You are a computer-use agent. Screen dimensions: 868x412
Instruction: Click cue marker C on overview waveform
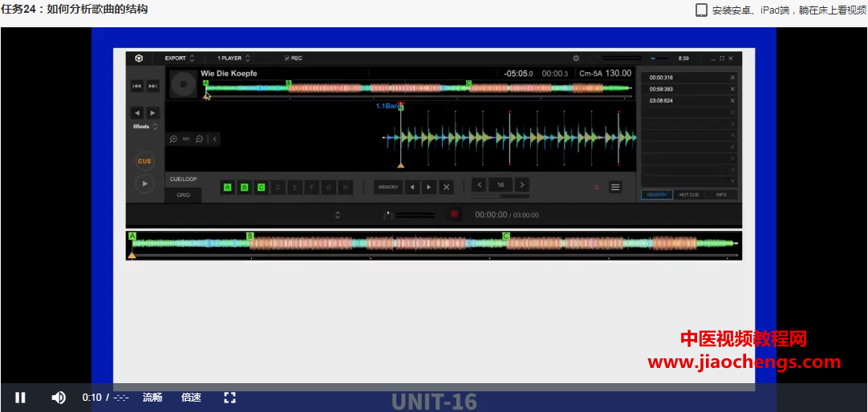tap(468, 83)
